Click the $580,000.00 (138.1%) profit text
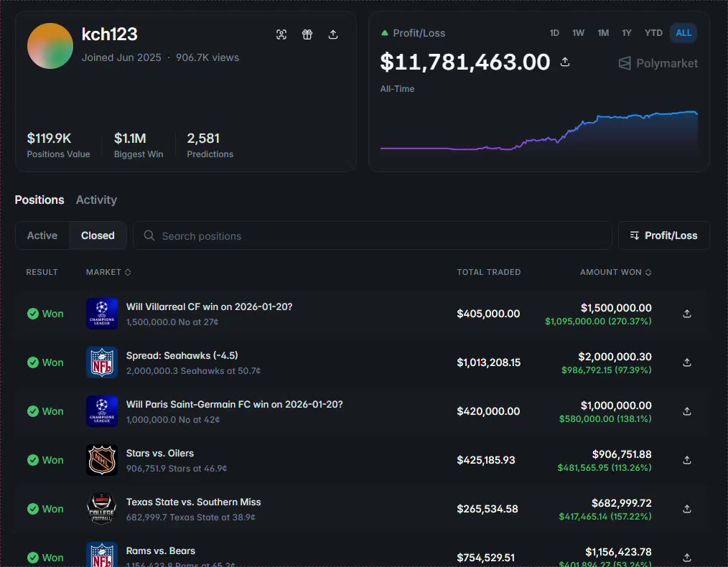 coord(605,419)
